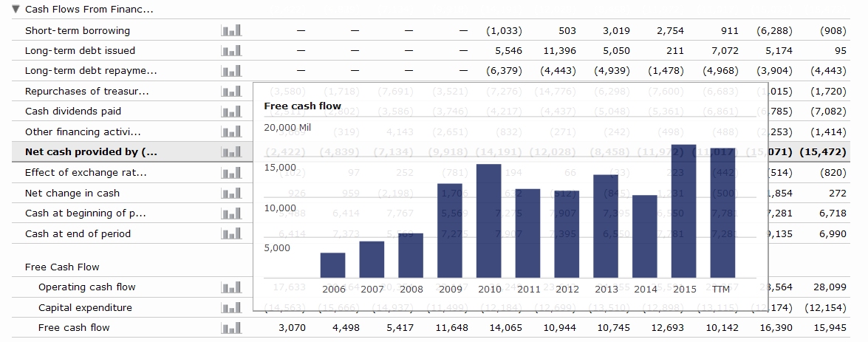Click the free cash flow value 4,498

346,328
